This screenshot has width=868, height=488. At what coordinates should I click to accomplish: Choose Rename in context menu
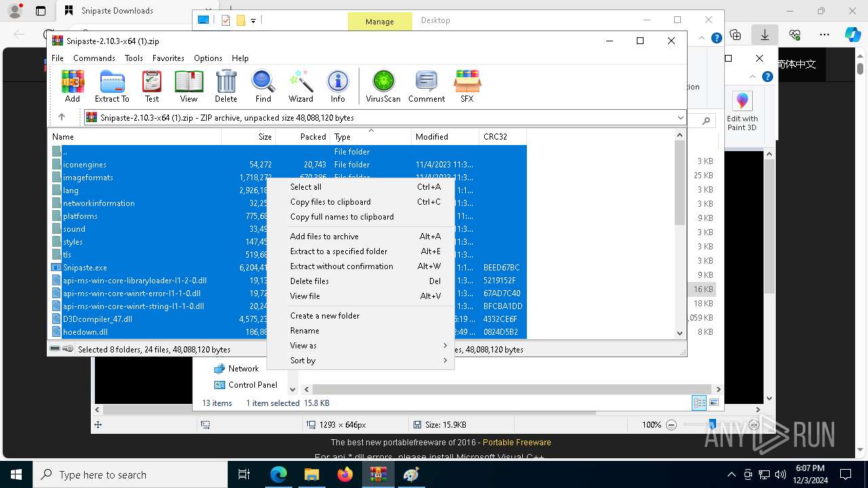pos(361,331)
